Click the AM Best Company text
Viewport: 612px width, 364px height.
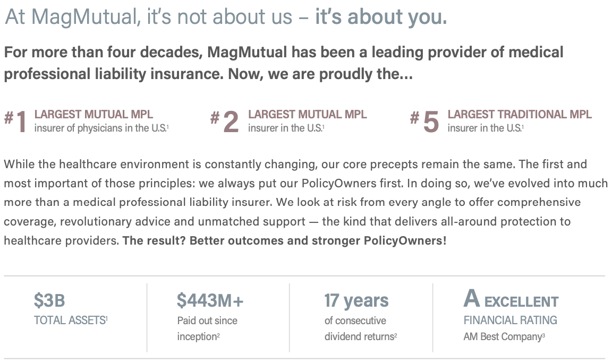503,336
